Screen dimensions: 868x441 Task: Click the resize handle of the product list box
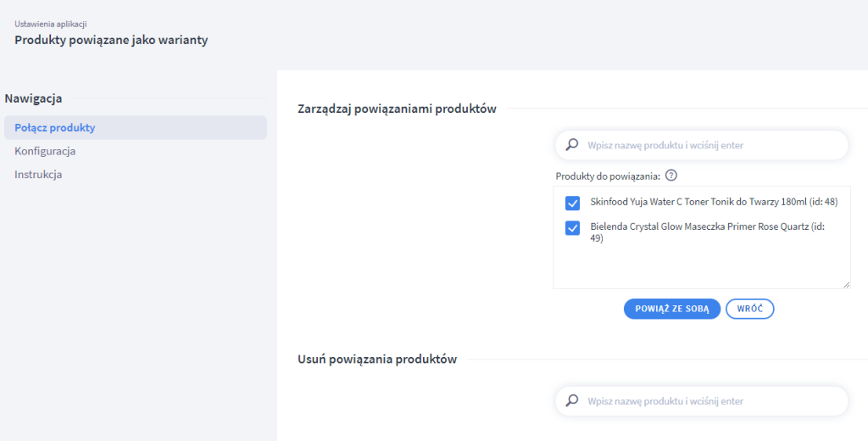coord(846,284)
